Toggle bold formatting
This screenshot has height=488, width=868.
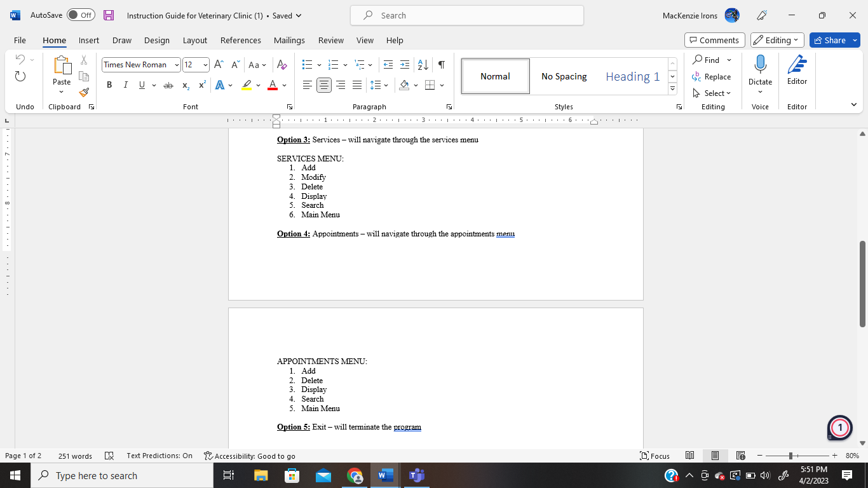click(x=109, y=85)
